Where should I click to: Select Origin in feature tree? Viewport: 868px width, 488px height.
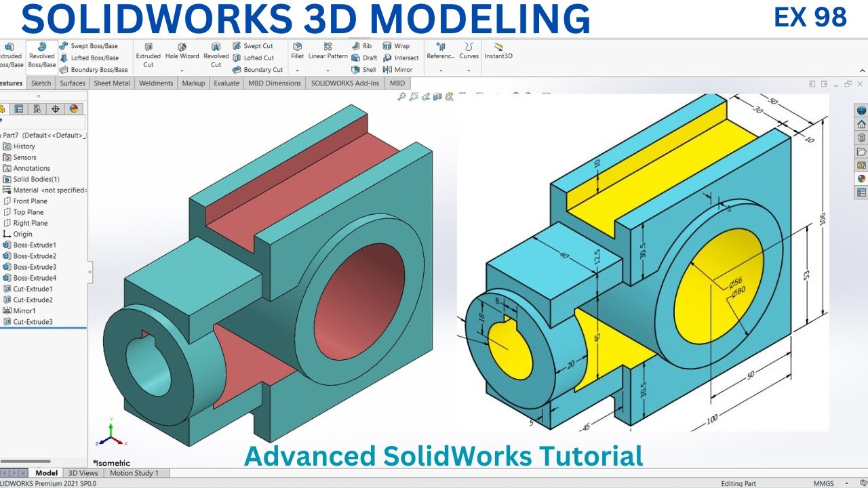(18, 235)
